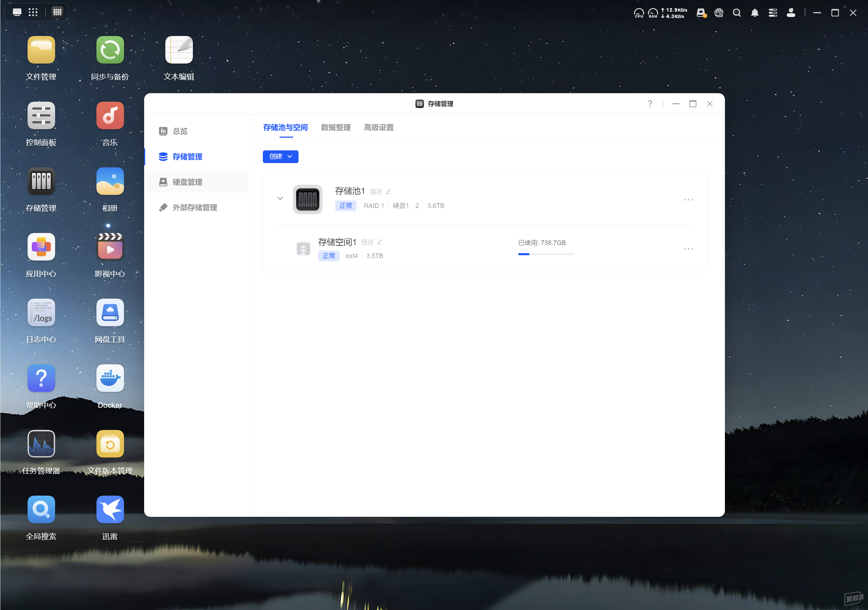The width and height of the screenshot is (868, 610).
Task: Open more options for 存储池1
Action: 689,199
